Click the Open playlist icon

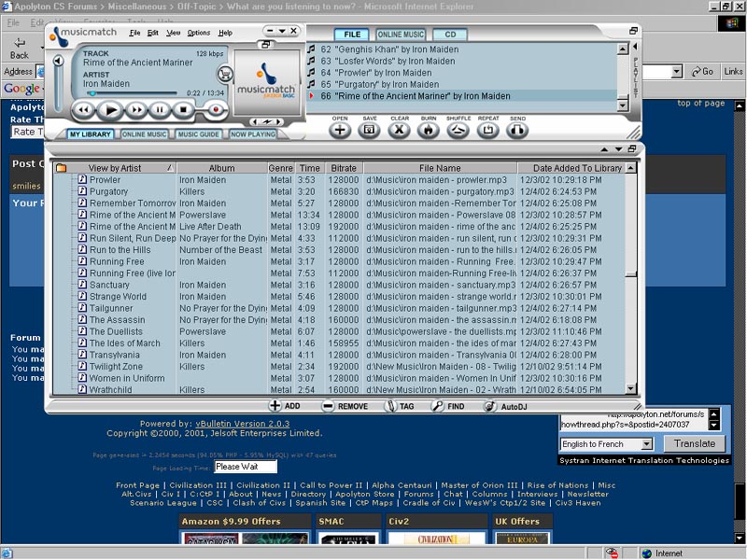pos(340,131)
